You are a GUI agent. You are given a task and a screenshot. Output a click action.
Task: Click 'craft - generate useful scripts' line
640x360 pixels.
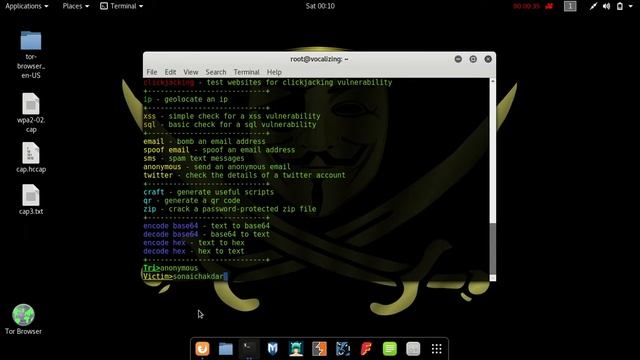(209, 192)
